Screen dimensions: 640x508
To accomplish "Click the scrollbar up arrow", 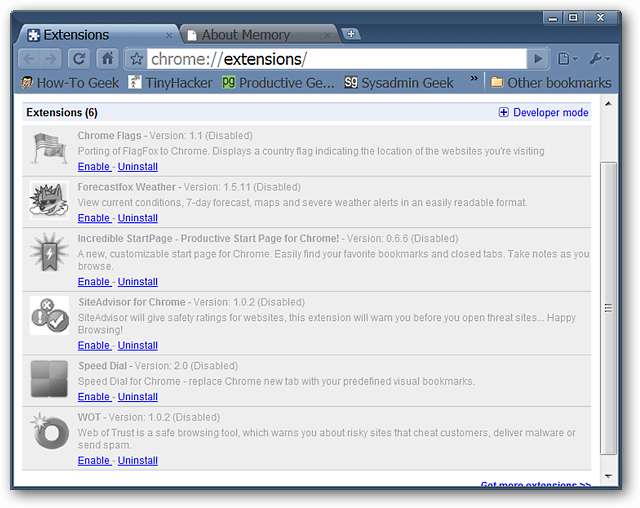I will [x=608, y=104].
